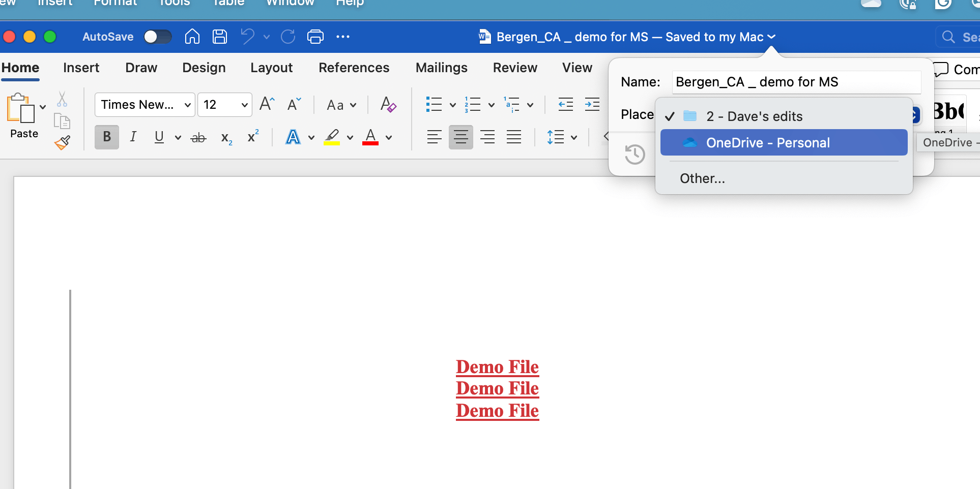Justify text alignment

pos(514,137)
